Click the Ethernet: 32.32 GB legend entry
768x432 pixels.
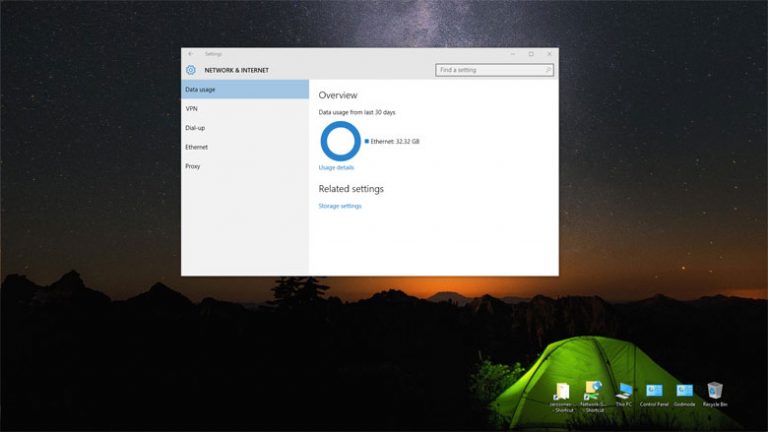pyautogui.click(x=392, y=142)
